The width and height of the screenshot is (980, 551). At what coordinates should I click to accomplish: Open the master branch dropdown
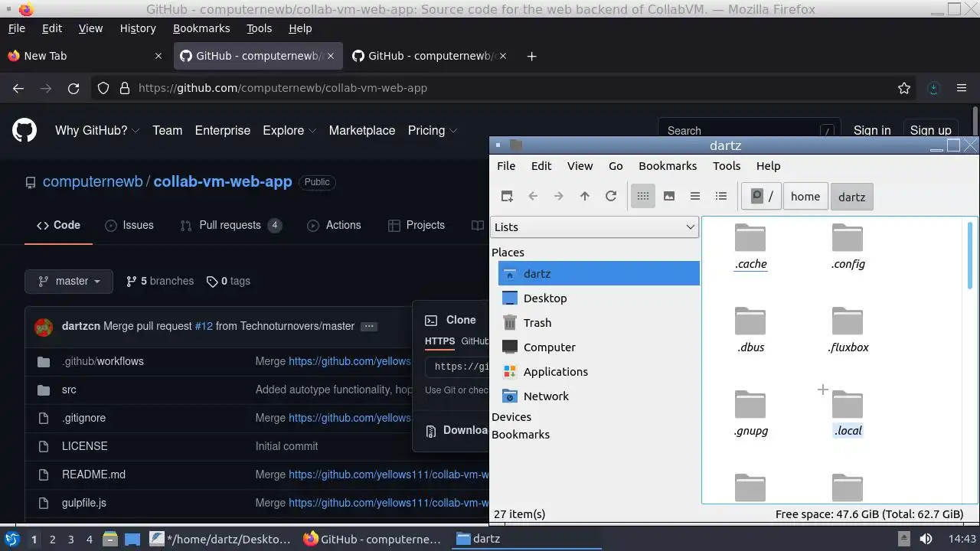[68, 281]
